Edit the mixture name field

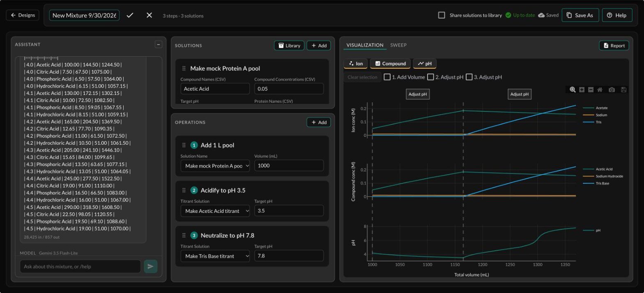(x=84, y=15)
